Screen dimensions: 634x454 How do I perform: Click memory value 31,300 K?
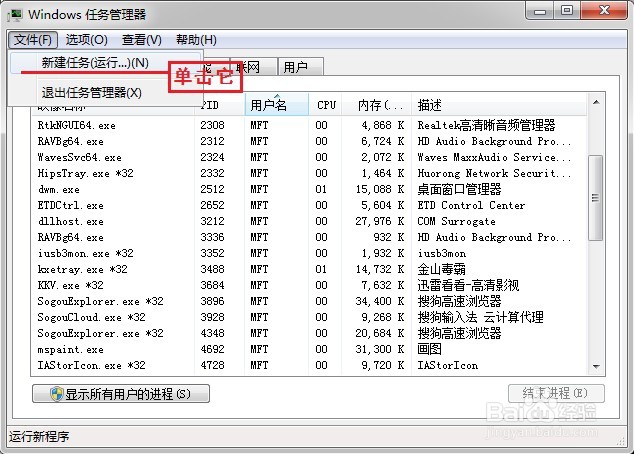(380, 349)
